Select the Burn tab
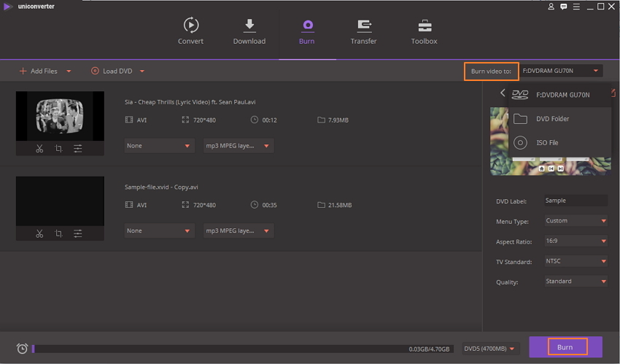Screen dimensions: 620x364 pyautogui.click(x=307, y=31)
